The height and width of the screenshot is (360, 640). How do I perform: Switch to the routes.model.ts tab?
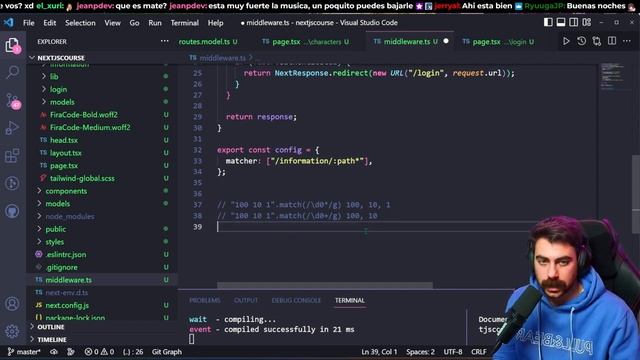[208, 42]
